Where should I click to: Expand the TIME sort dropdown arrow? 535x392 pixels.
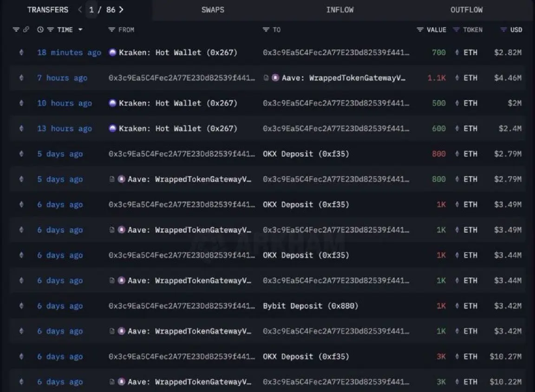click(x=80, y=30)
